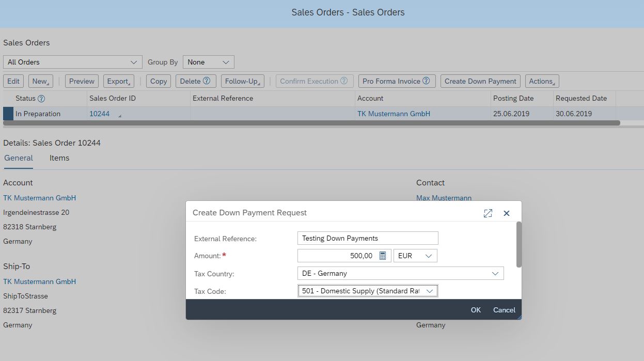Open TK Mustermann GmbH in the Account column
644x361 pixels.
pos(394,114)
